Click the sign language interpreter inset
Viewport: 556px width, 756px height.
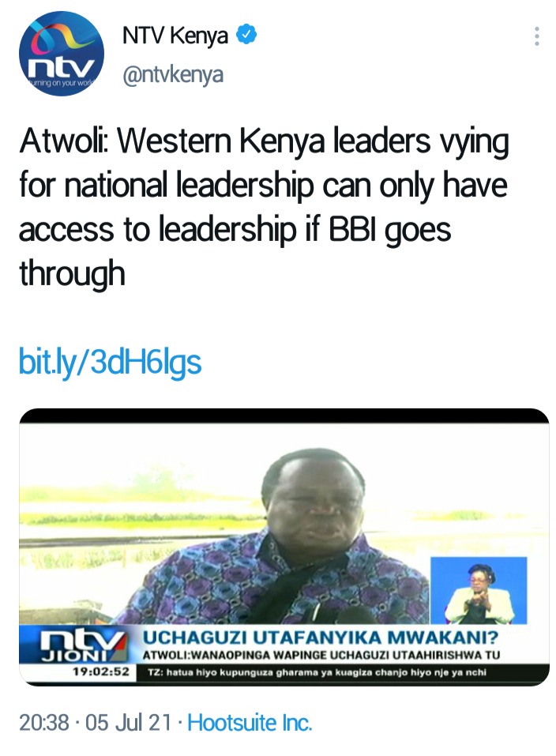(x=479, y=590)
